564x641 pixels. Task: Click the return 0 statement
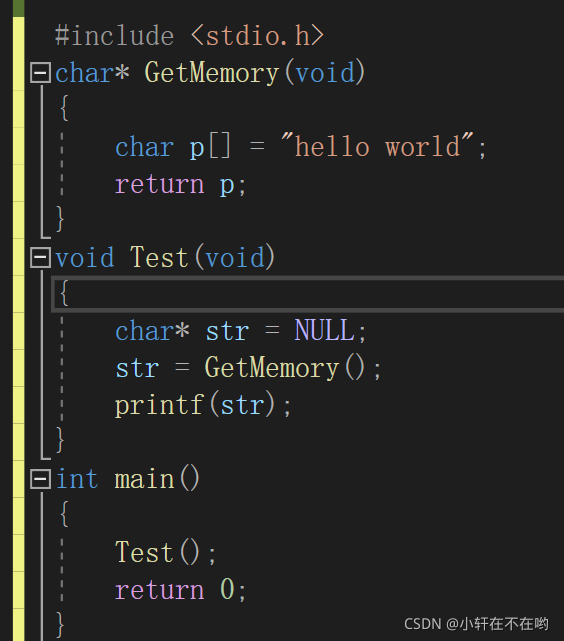pyautogui.click(x=180, y=589)
